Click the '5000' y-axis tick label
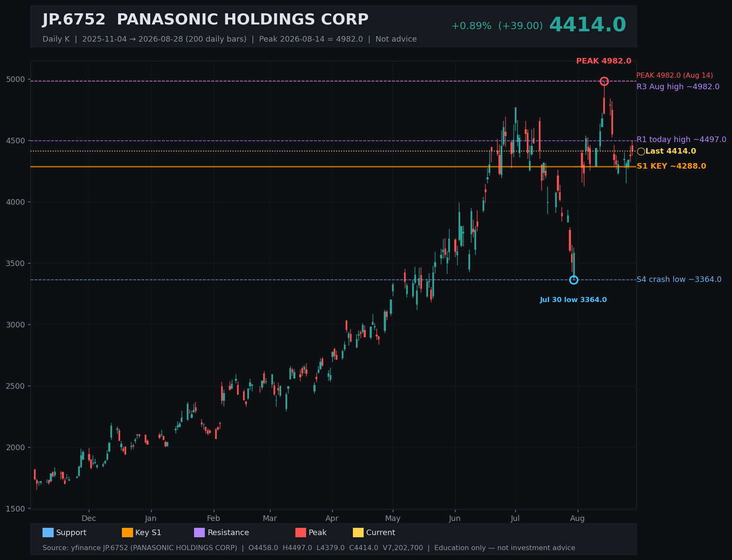This screenshot has height=560, width=732. click(x=15, y=79)
